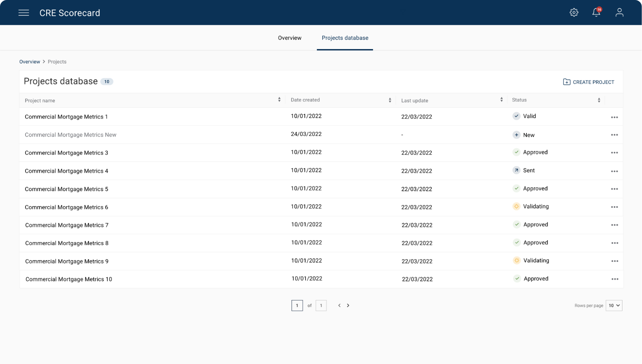Open the hamburger navigation menu
This screenshot has width=642, height=364.
tap(24, 13)
